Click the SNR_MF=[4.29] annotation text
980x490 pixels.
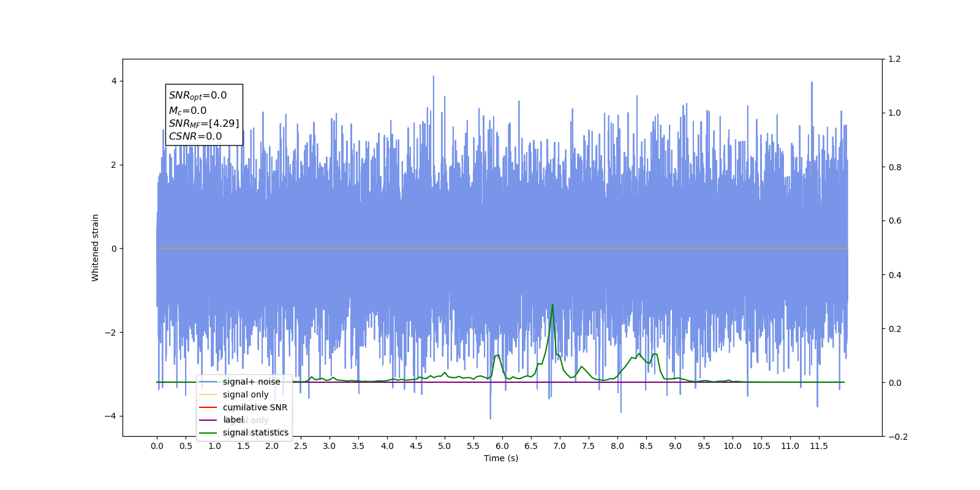[x=204, y=124]
